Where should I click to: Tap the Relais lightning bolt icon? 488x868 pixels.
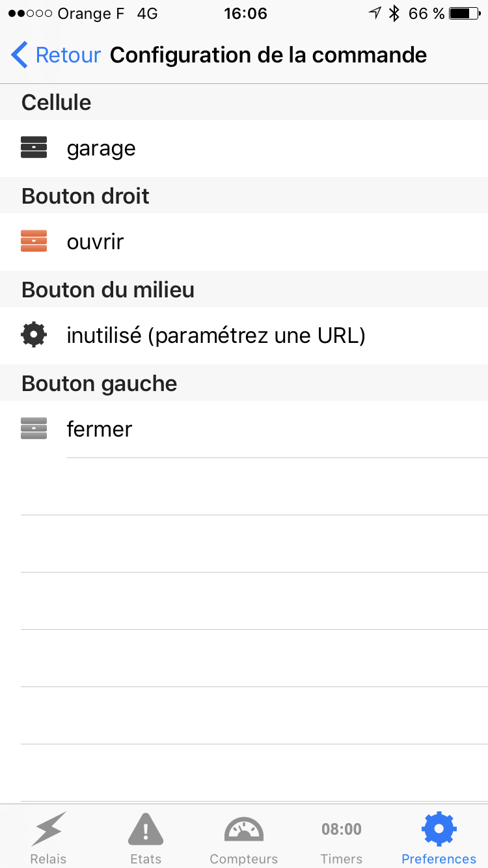point(49,829)
